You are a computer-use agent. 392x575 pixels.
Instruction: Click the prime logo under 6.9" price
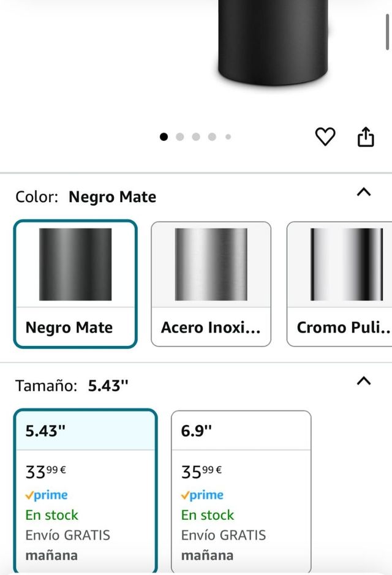[x=202, y=495]
